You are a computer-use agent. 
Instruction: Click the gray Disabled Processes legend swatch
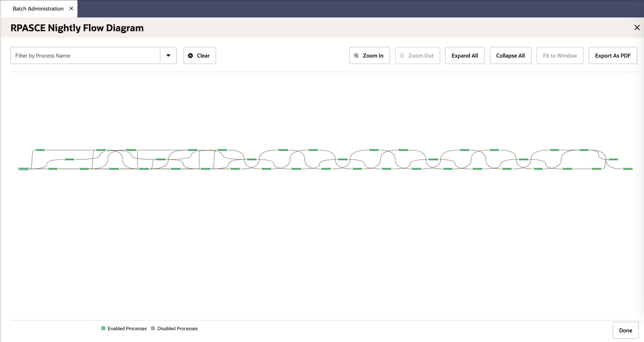coord(153,328)
